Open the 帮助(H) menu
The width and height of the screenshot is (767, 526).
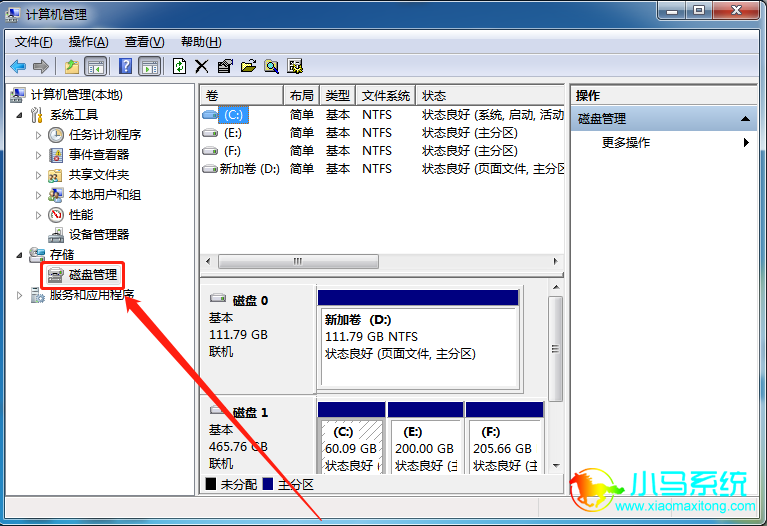coord(201,42)
